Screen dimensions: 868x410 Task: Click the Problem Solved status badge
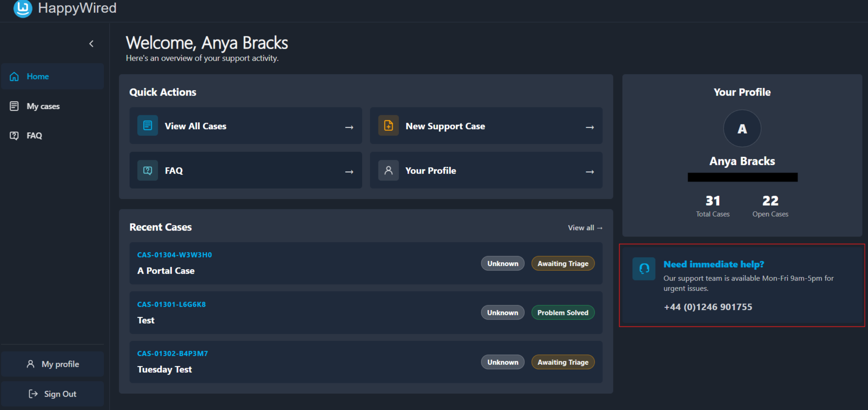[563, 313]
